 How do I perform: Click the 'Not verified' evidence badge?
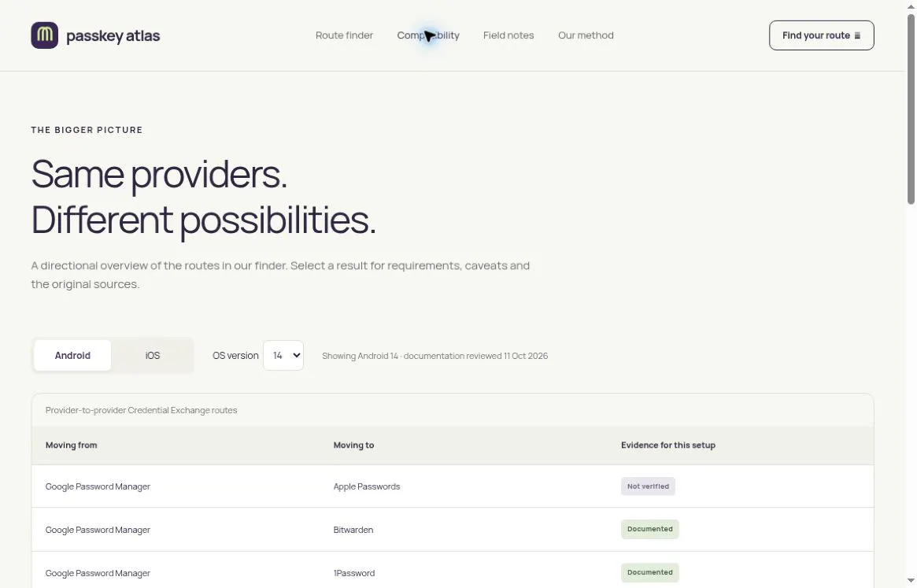648,486
